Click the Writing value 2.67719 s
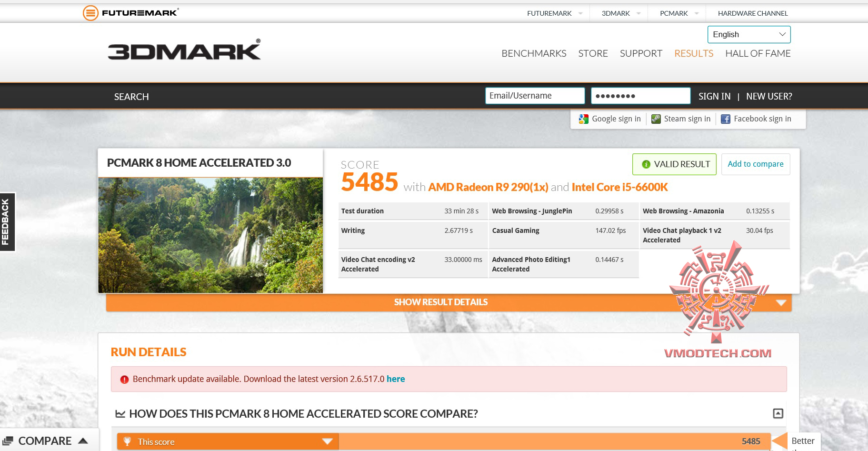This screenshot has height=451, width=868. [459, 231]
